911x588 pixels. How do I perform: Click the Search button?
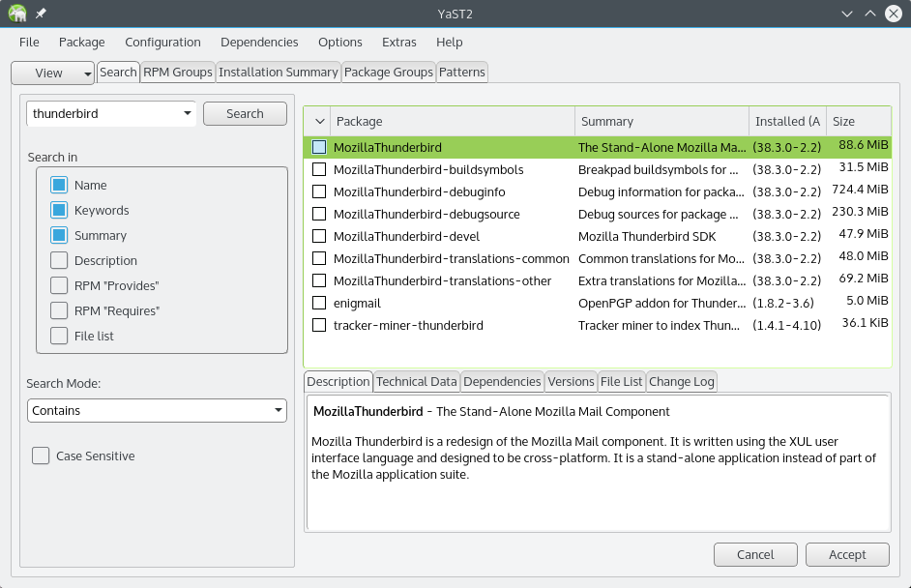click(x=245, y=114)
